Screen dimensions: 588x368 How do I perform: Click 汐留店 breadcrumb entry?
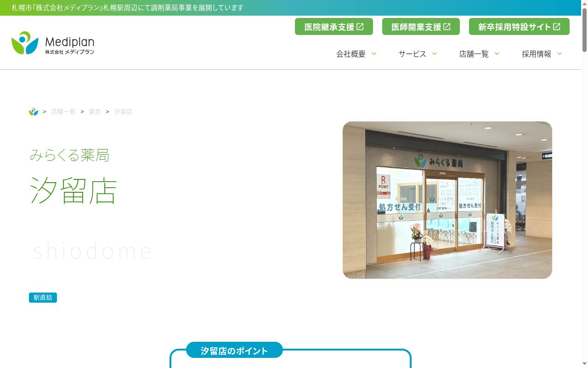123,112
